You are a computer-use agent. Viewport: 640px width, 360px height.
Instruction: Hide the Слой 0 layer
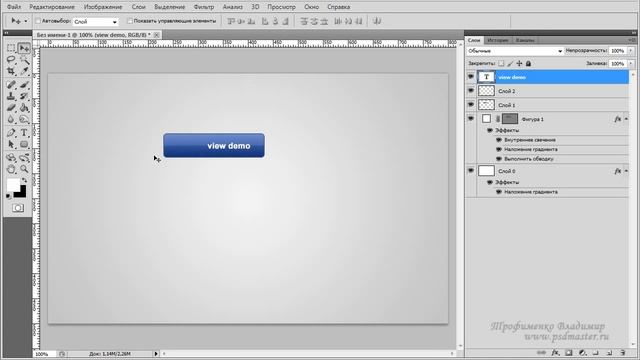point(471,171)
